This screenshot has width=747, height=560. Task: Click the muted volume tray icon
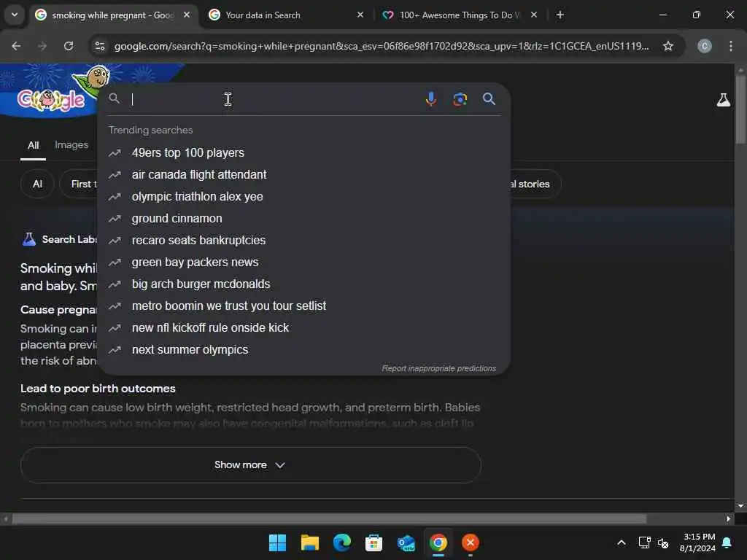coord(662,542)
